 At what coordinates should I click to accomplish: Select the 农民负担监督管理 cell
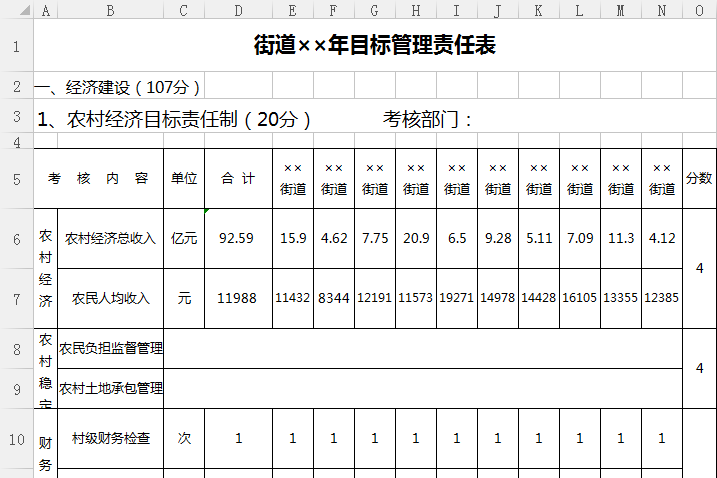point(110,348)
